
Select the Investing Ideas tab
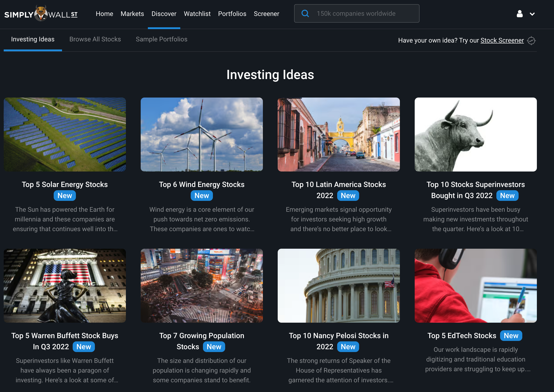click(33, 39)
